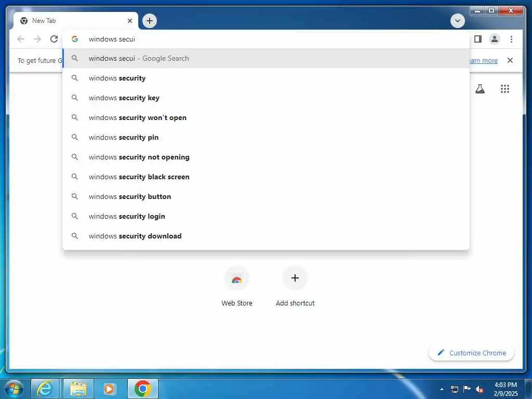Choose 'windows security black screen' suggestion
The image size is (532, 399).
[266, 177]
